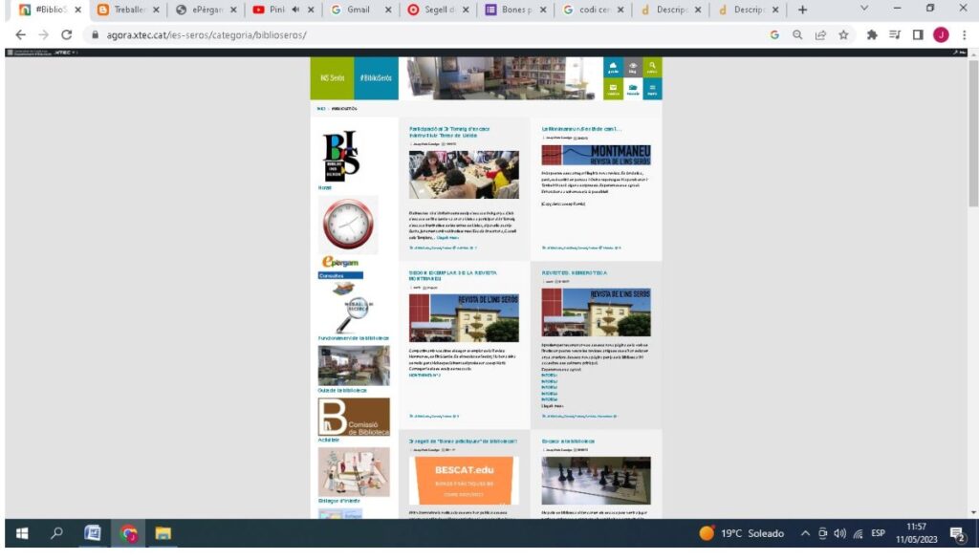
Task: Toggle Chrome side panel
Action: (x=918, y=34)
